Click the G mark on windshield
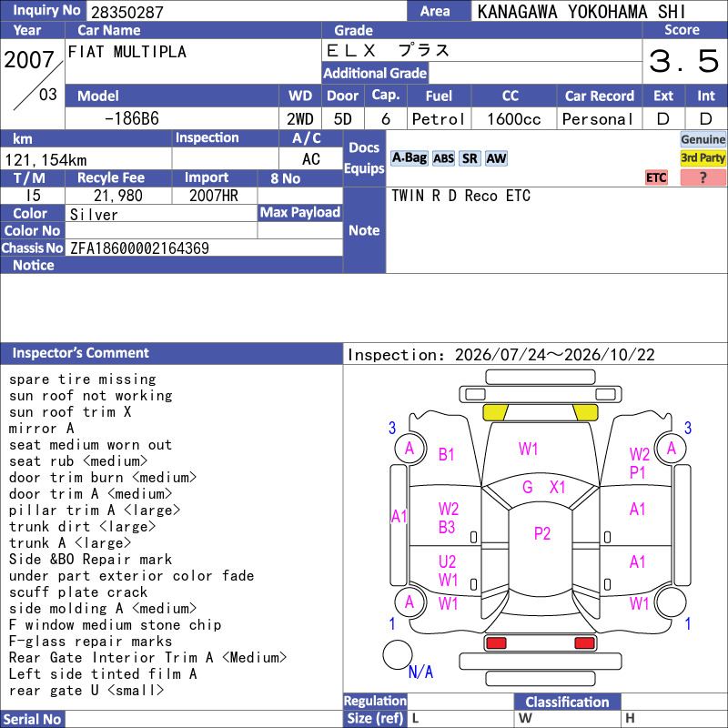Viewport: 728px width, 728px height. coord(528,487)
